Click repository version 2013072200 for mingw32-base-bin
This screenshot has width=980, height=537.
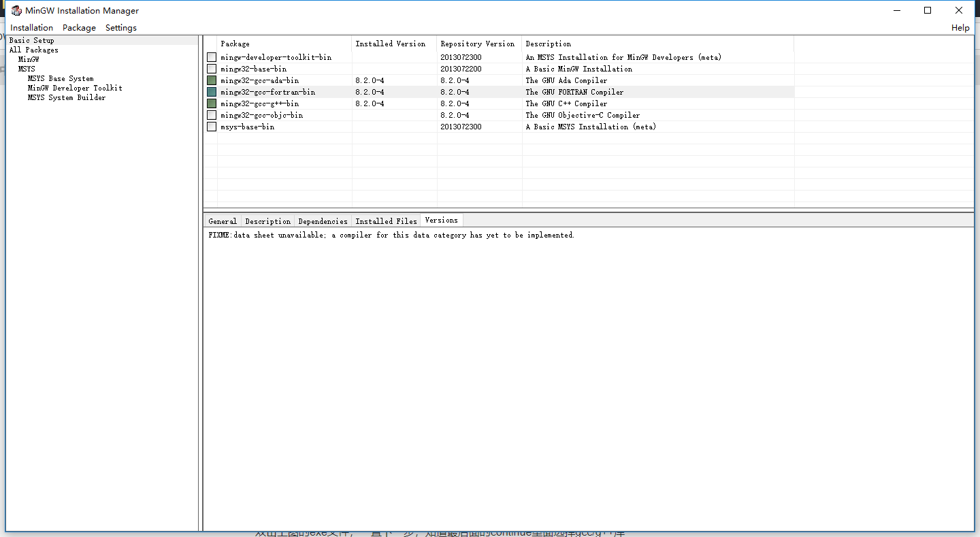(x=461, y=69)
